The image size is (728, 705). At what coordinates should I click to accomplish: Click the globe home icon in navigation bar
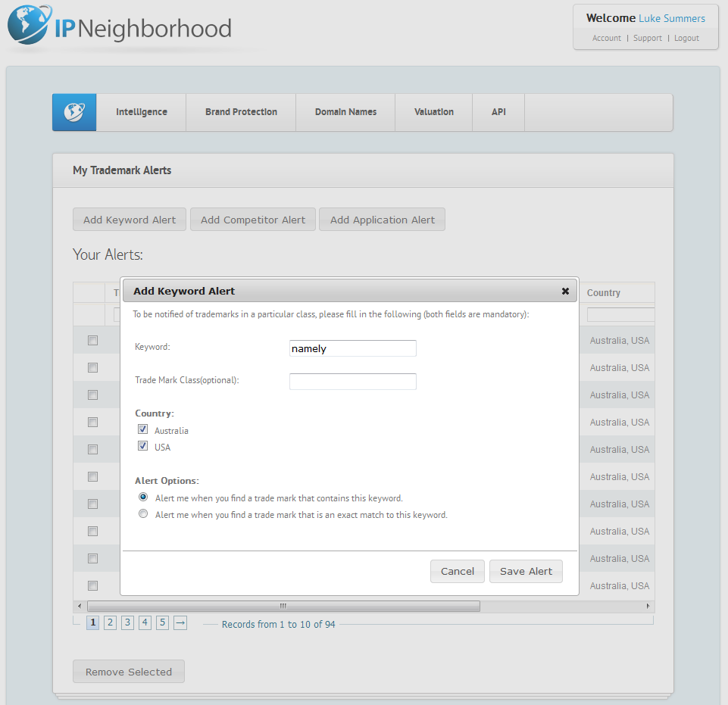74,112
